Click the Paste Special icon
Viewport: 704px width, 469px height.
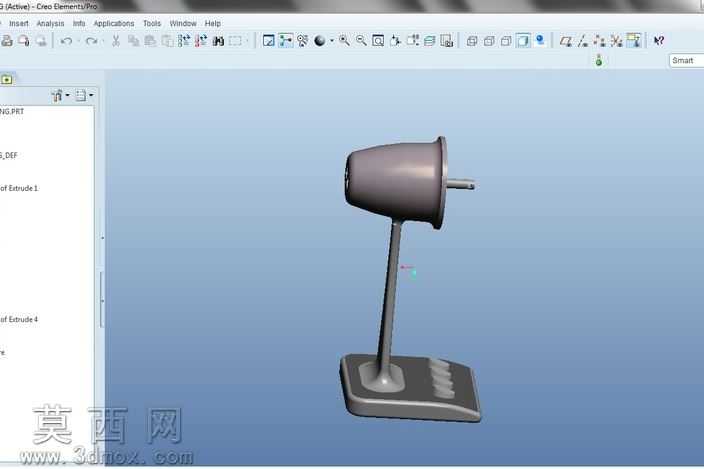(x=167, y=41)
